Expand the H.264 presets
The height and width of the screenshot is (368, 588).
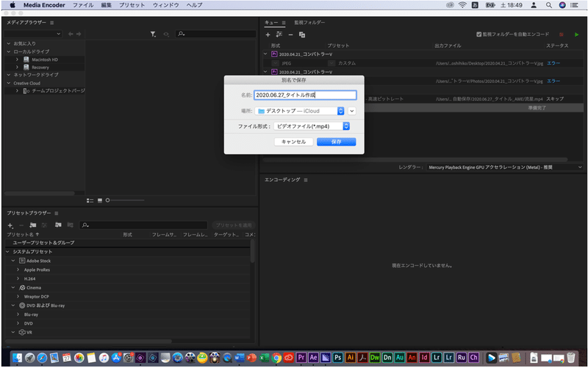coord(18,278)
